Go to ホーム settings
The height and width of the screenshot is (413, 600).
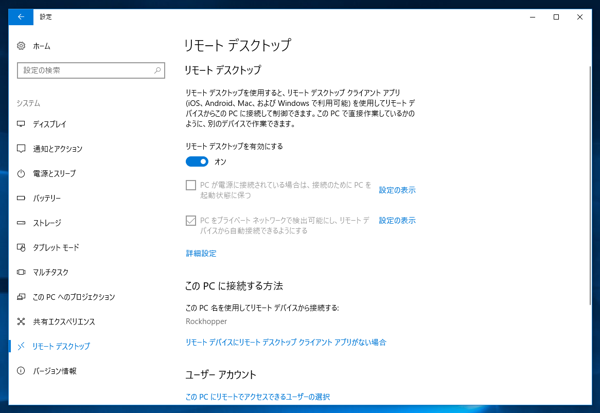click(41, 46)
